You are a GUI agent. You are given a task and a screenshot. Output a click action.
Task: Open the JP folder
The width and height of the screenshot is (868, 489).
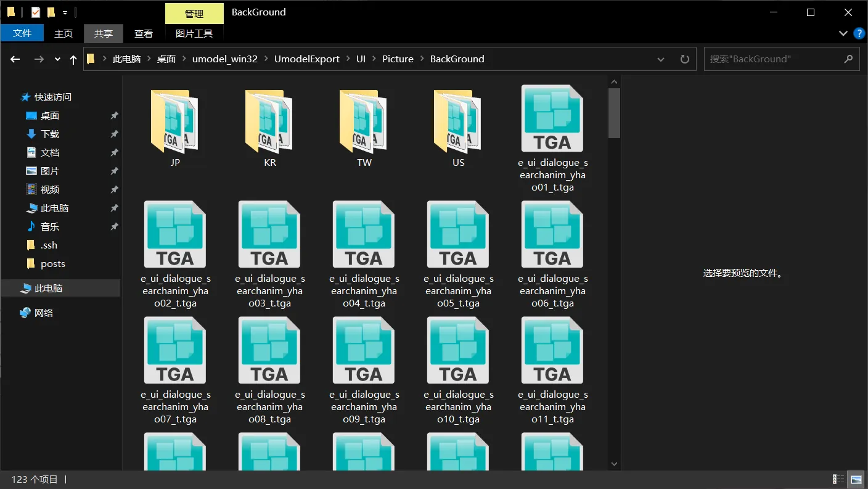(x=175, y=128)
